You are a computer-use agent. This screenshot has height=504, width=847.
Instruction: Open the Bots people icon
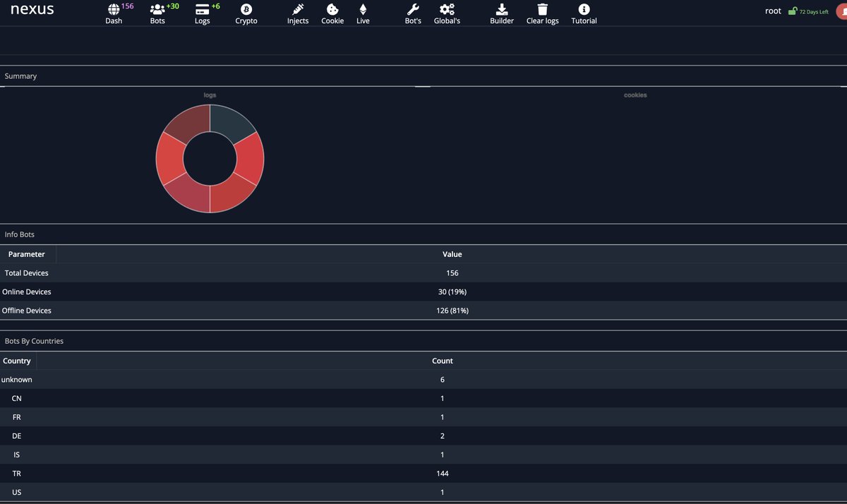[157, 9]
